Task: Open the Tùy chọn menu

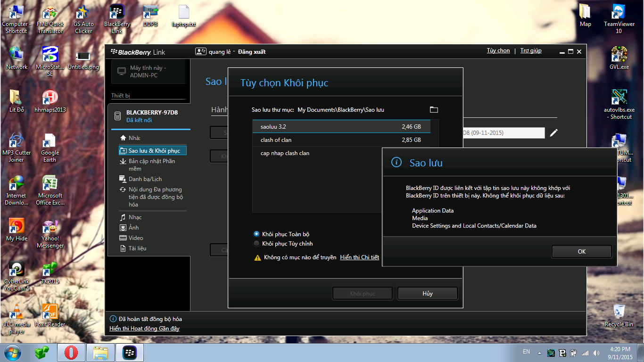Action: pos(498,50)
